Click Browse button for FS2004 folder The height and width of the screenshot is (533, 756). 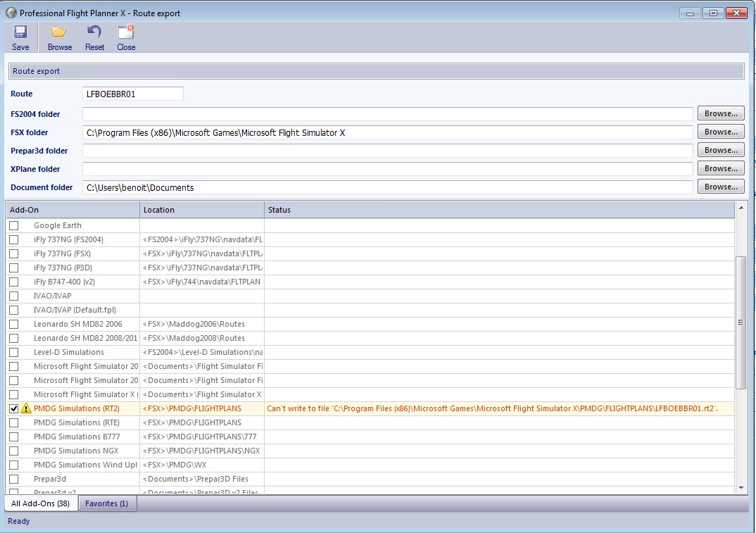(x=721, y=113)
